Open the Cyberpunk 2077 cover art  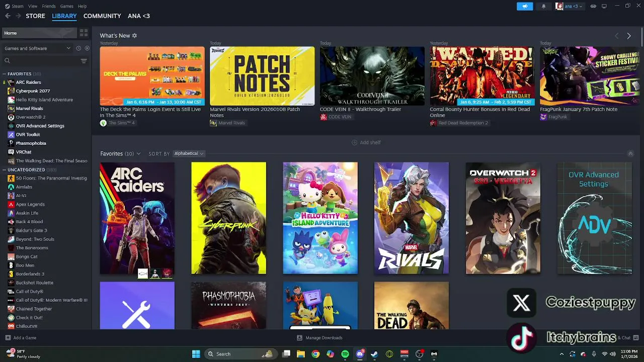[228, 218]
